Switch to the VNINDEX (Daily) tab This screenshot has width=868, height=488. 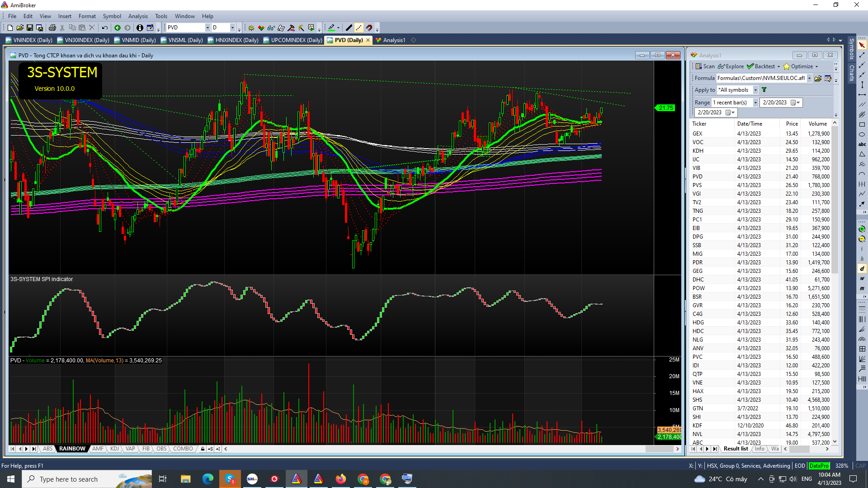point(29,40)
